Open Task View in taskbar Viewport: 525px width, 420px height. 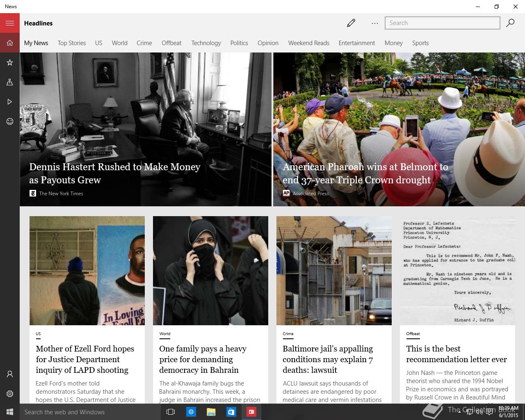(x=171, y=412)
